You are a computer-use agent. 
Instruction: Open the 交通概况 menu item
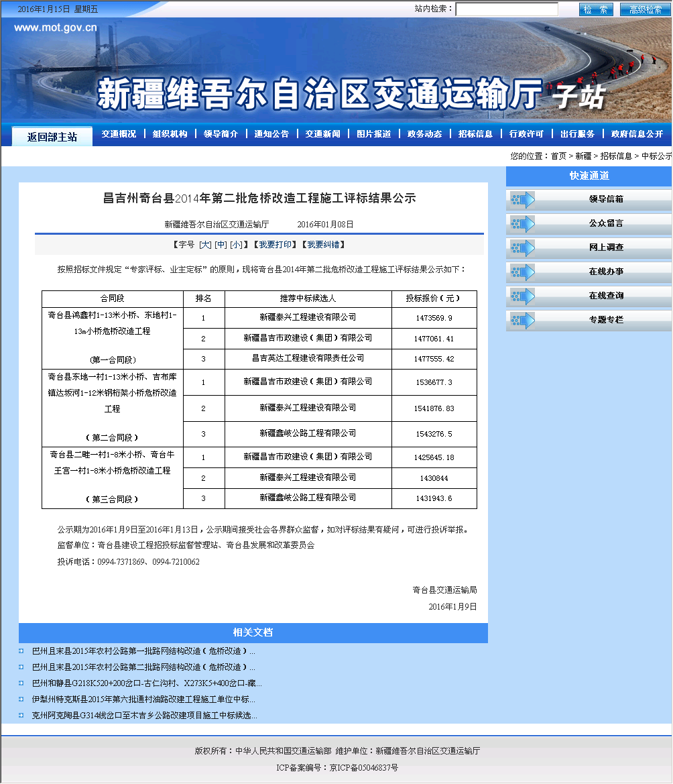(119, 134)
